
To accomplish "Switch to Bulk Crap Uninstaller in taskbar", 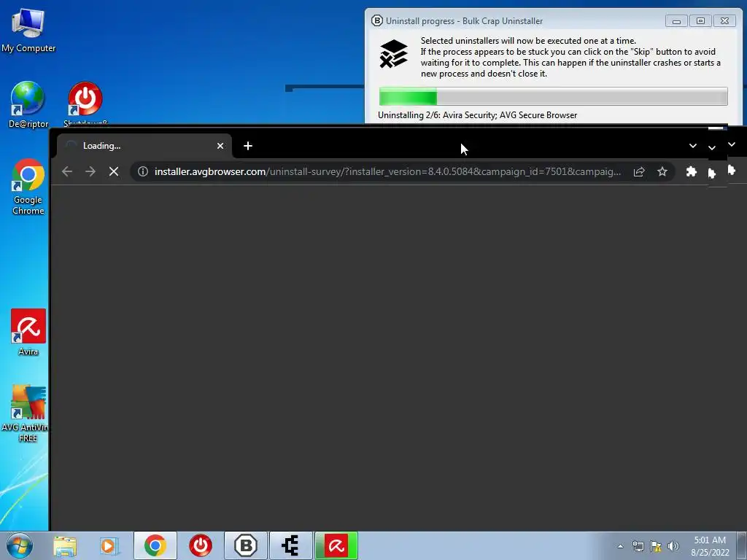I will click(246, 545).
